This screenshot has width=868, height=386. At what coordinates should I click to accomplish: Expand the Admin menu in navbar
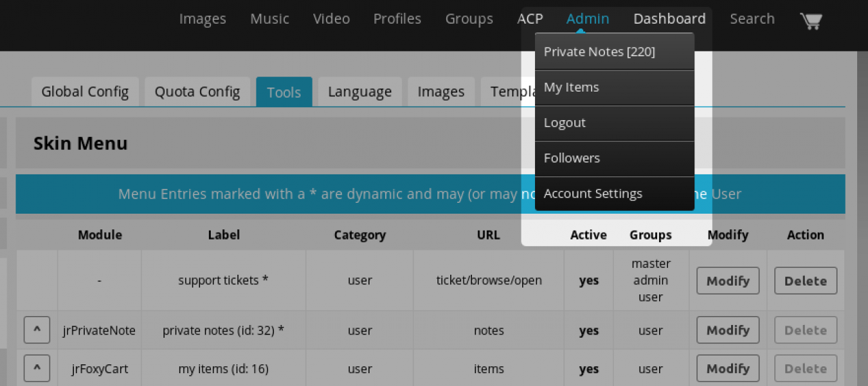pyautogui.click(x=588, y=19)
